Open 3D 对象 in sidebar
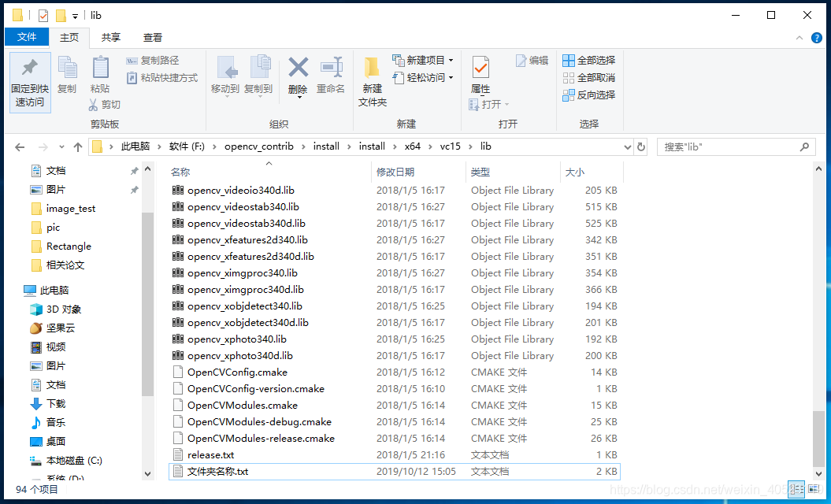831x504 pixels. (56, 309)
